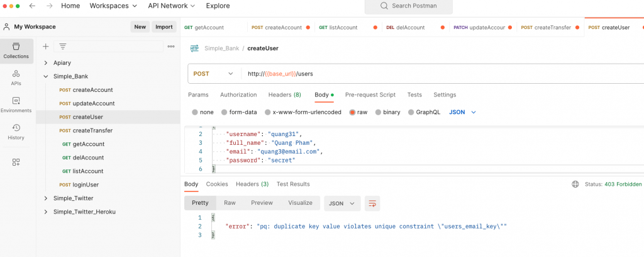Click the New button
This screenshot has width=644, height=257.
pyautogui.click(x=140, y=26)
